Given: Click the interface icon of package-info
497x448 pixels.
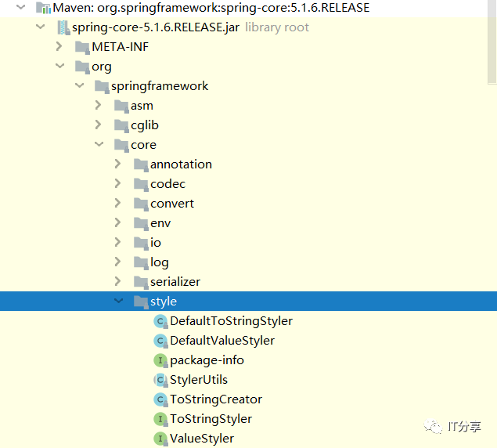Looking at the screenshot, I should pos(160,360).
